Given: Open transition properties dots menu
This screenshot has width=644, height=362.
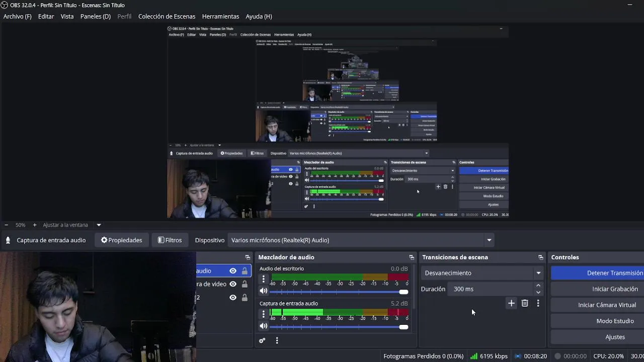Looking at the screenshot, I should [x=538, y=303].
